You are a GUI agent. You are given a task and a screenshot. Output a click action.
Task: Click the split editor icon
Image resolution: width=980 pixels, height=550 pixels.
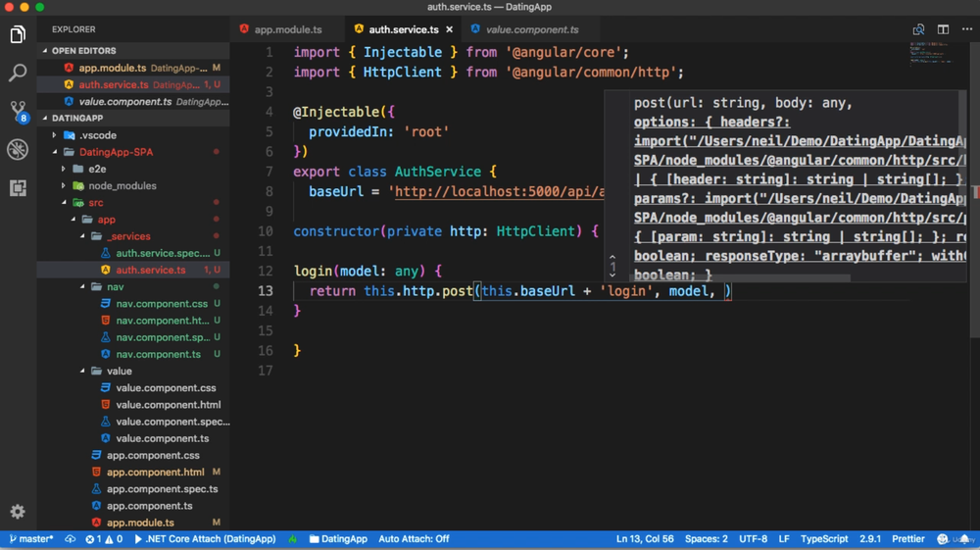[x=943, y=29]
